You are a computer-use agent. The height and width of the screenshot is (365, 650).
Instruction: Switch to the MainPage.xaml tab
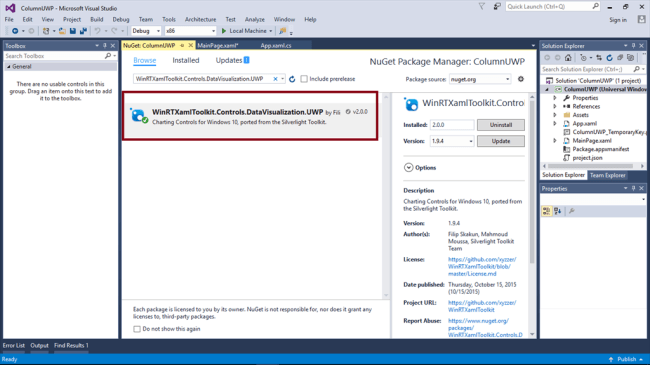point(218,46)
